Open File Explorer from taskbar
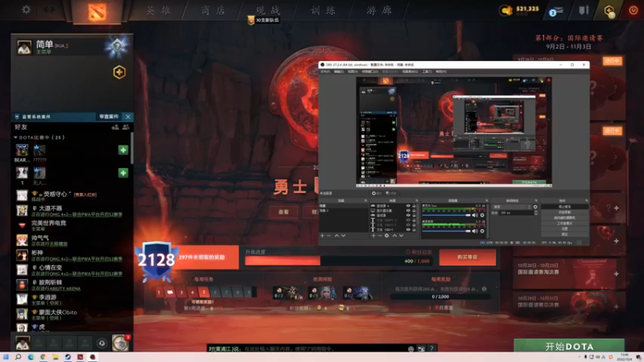 pos(55,357)
